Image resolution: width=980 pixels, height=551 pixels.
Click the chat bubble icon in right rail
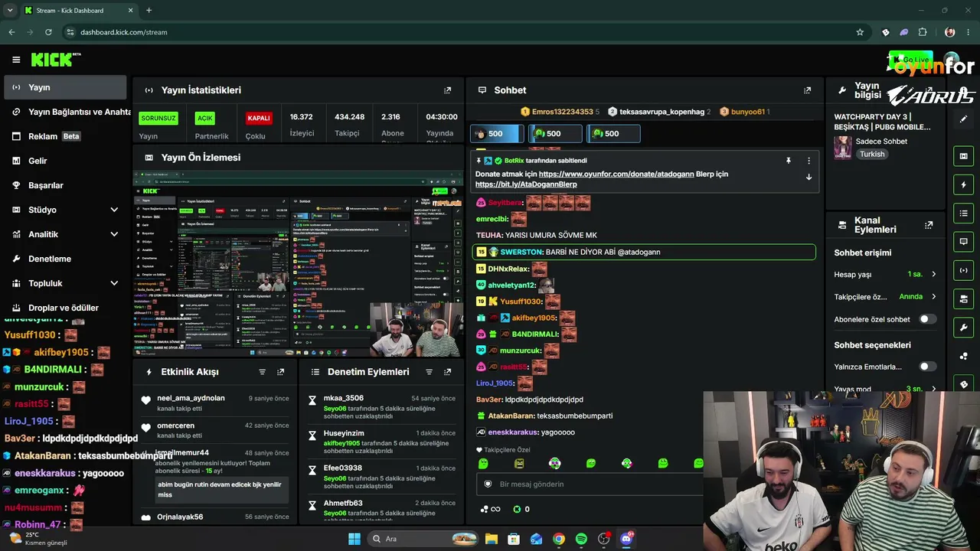click(x=963, y=242)
